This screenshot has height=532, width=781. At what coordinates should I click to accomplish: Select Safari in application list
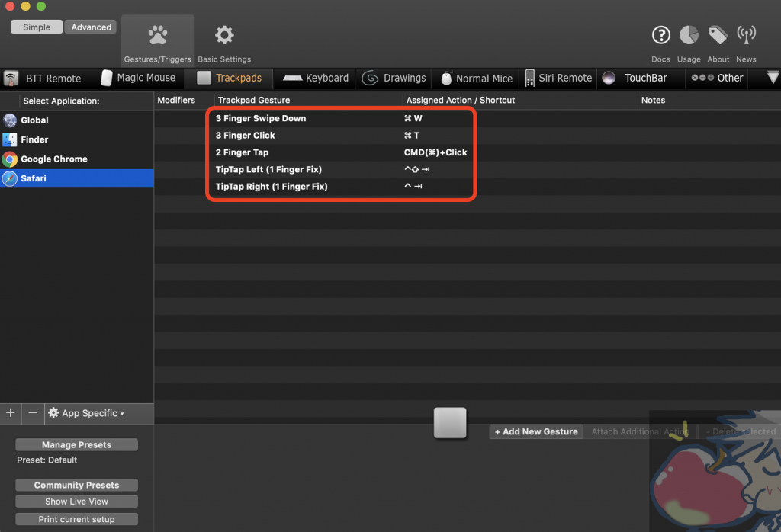77,178
